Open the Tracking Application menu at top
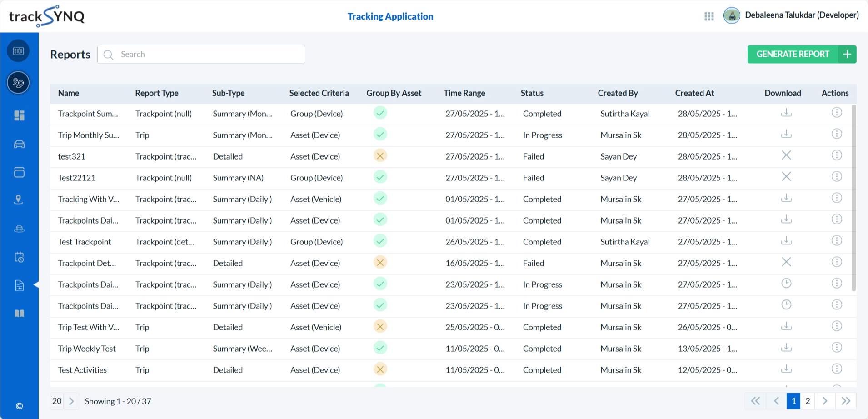 pos(390,16)
